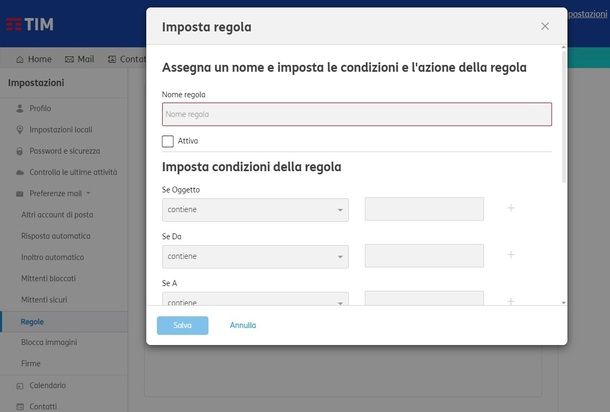This screenshot has height=412, width=610.
Task: Expand the Preferenze mail section arrow
Action: tap(88, 193)
